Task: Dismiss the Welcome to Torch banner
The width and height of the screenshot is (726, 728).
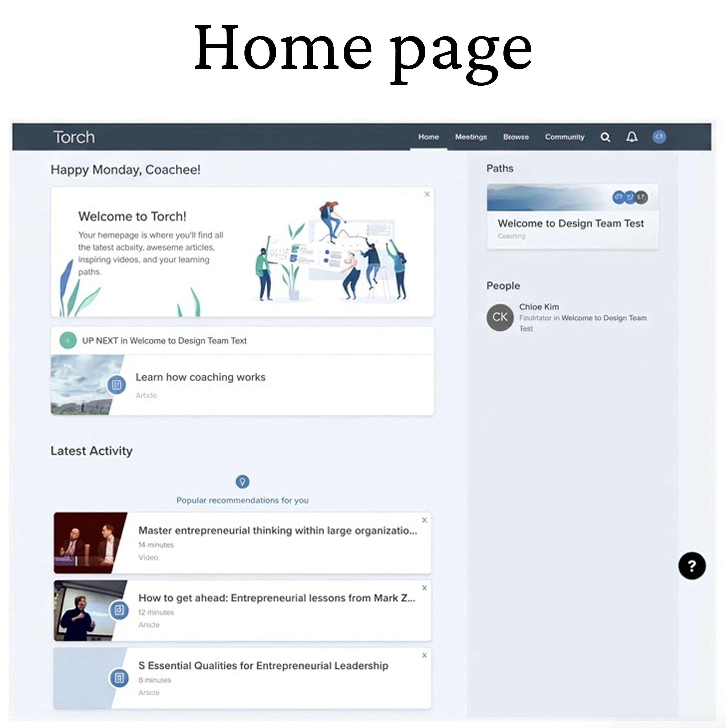Action: click(427, 194)
